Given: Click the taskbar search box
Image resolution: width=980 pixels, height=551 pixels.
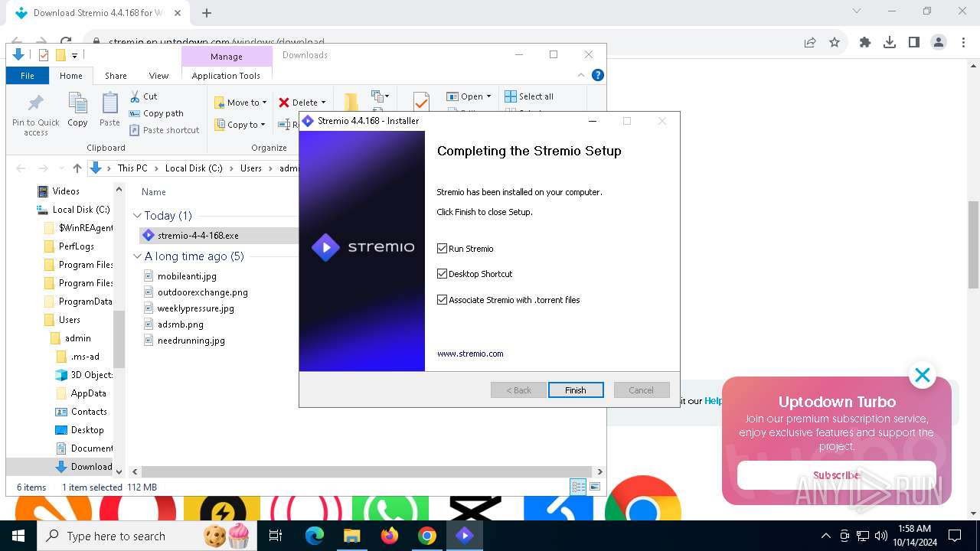Looking at the screenshot, I should click(x=145, y=536).
